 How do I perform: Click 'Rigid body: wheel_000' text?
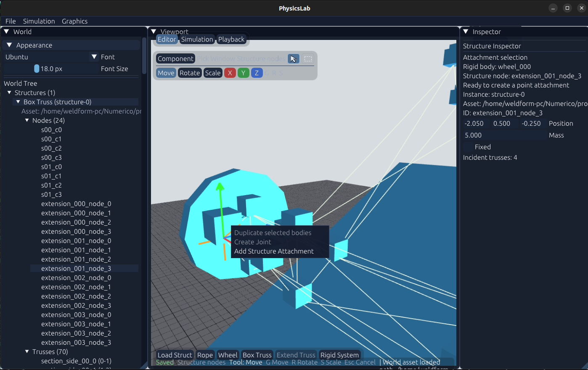[497, 66]
